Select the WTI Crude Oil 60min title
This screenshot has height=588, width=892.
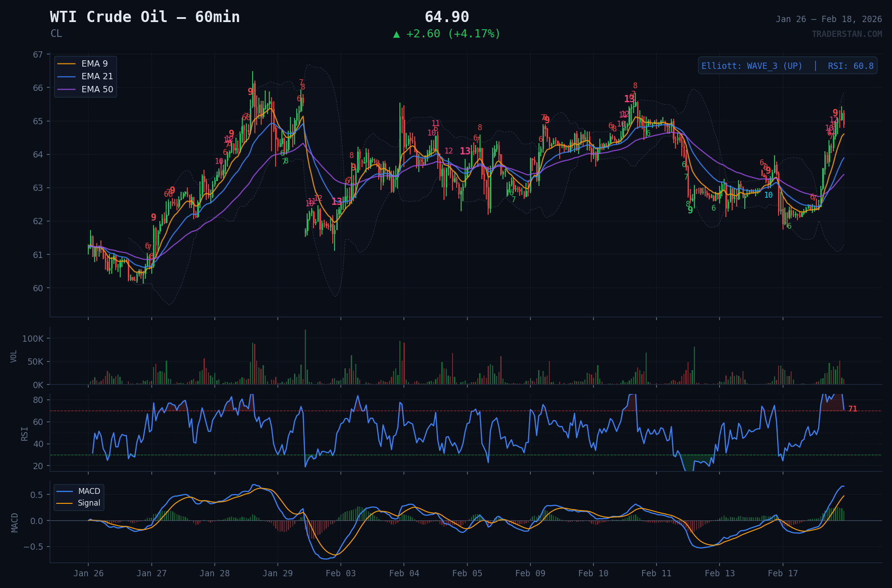click(x=145, y=17)
